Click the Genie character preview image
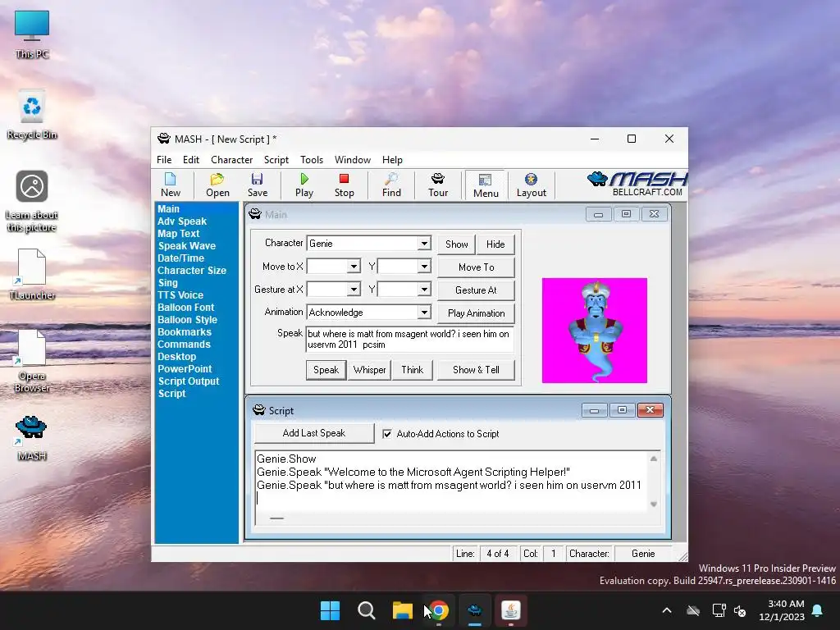The width and height of the screenshot is (840, 630). (594, 331)
